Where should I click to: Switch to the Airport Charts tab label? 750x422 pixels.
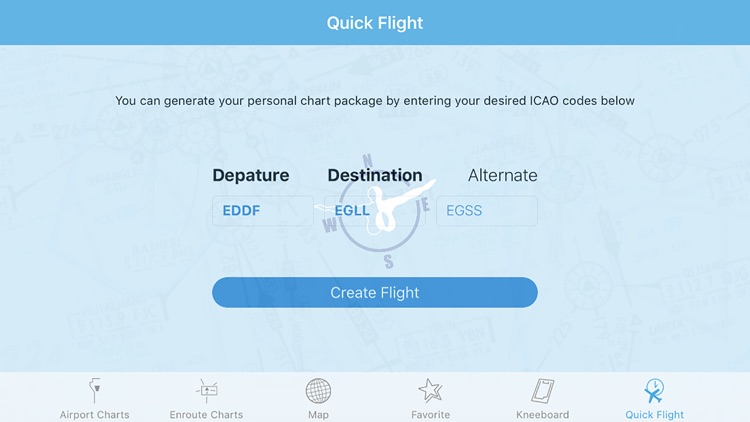(x=94, y=414)
